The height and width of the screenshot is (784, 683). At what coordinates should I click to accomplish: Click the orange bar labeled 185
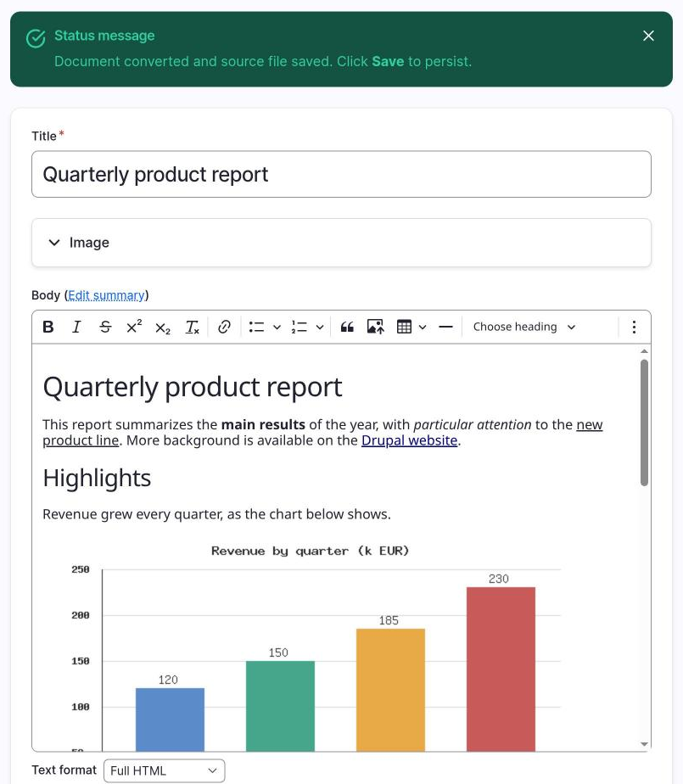390,690
